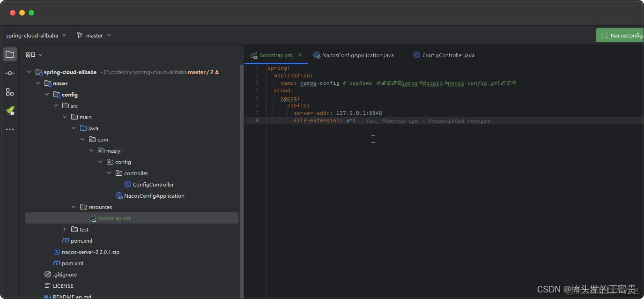
Task: Open the Structure tool window icon
Action: [x=10, y=92]
